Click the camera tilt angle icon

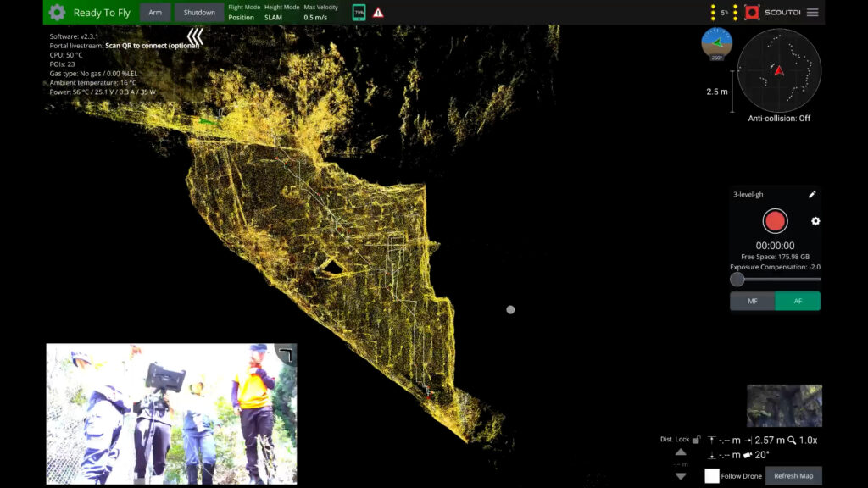[747, 455]
